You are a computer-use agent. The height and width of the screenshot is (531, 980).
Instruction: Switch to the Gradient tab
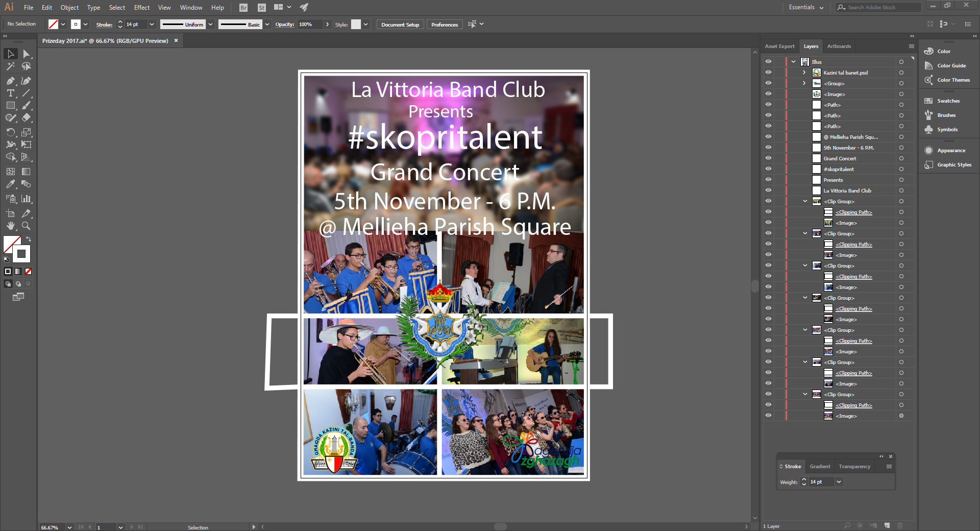[820, 467]
